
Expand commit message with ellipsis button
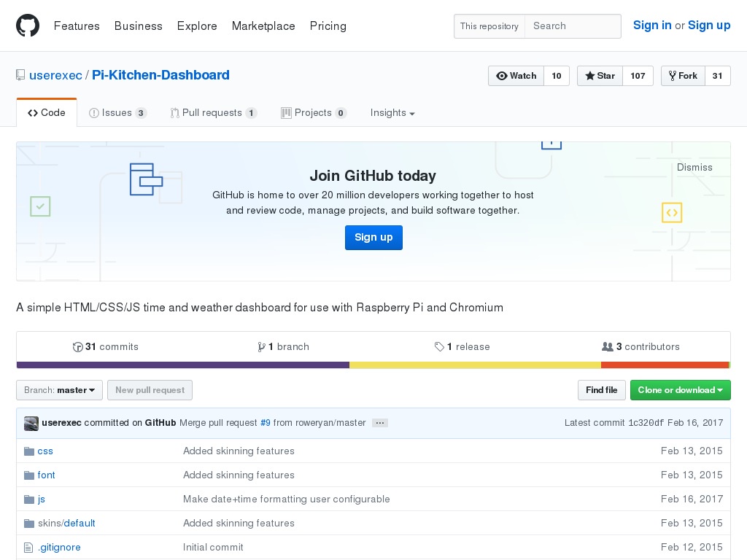pyautogui.click(x=379, y=423)
